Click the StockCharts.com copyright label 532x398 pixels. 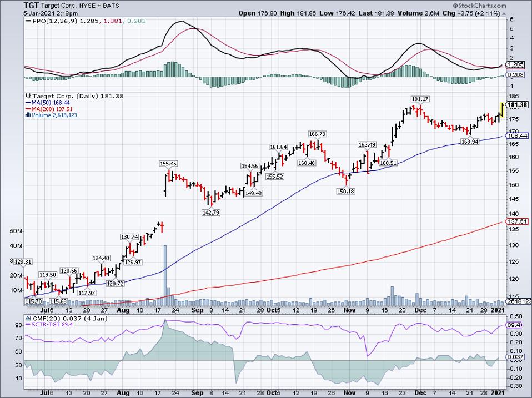[x=479, y=6]
